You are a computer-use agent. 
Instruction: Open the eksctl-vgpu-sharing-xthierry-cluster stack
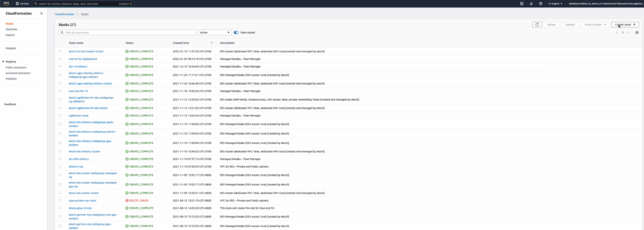coord(90,83)
